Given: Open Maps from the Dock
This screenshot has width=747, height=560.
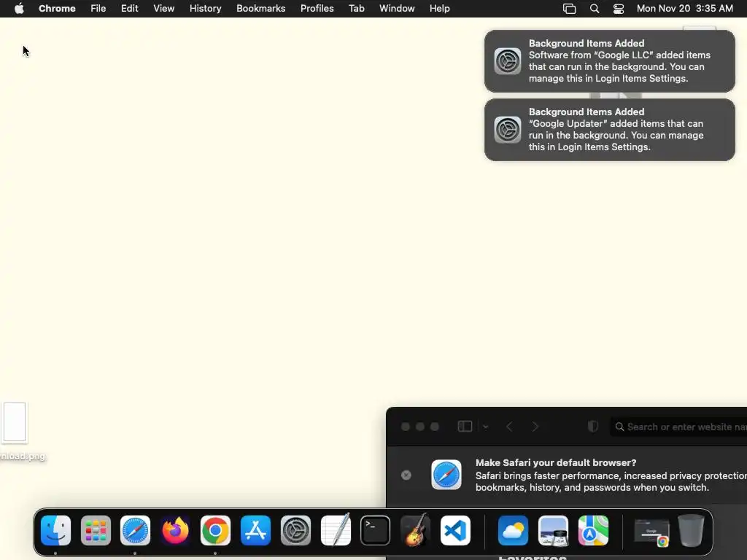Looking at the screenshot, I should click(x=593, y=531).
